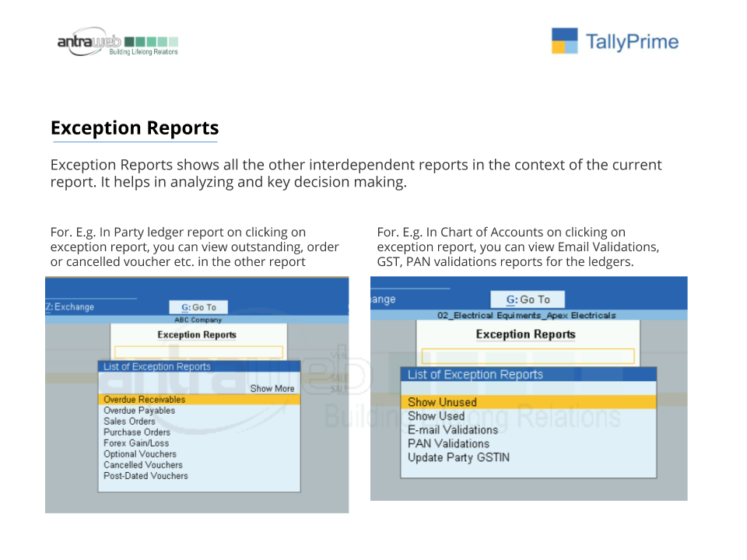Select Show Unused in right list
The image size is (747, 560).
[x=528, y=402]
